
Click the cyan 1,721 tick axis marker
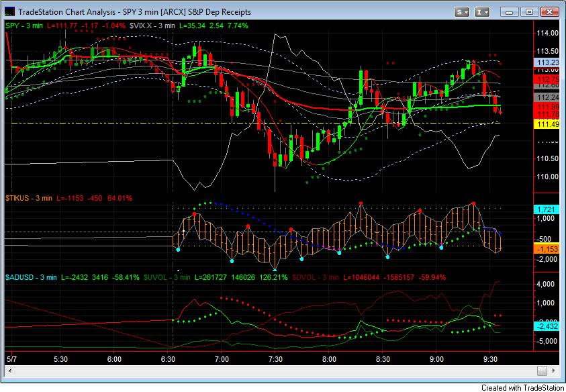[546, 209]
